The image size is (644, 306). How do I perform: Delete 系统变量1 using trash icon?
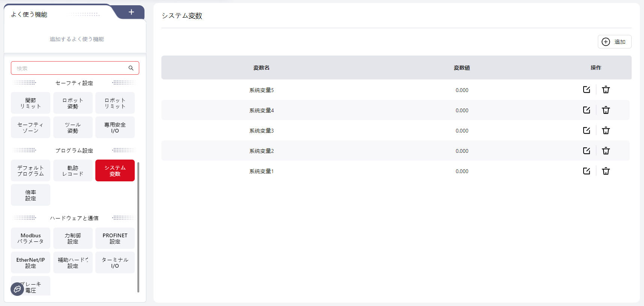606,171
